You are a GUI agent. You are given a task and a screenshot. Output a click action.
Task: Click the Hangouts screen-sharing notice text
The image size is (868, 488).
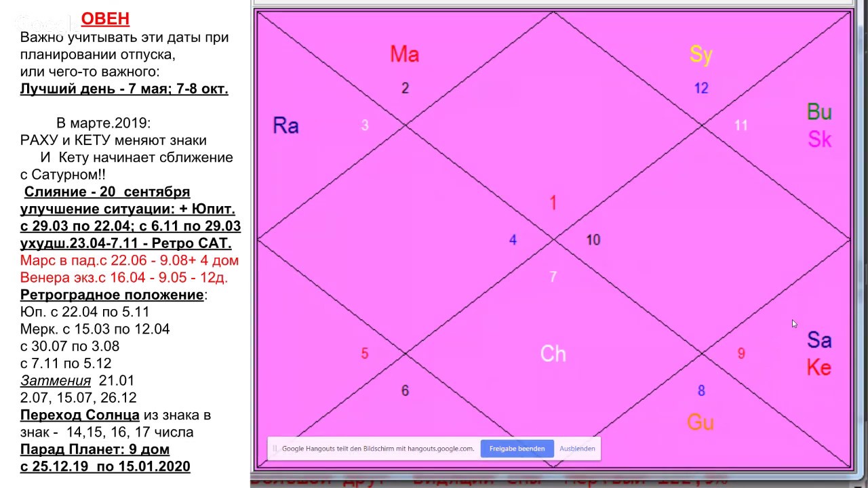378,449
